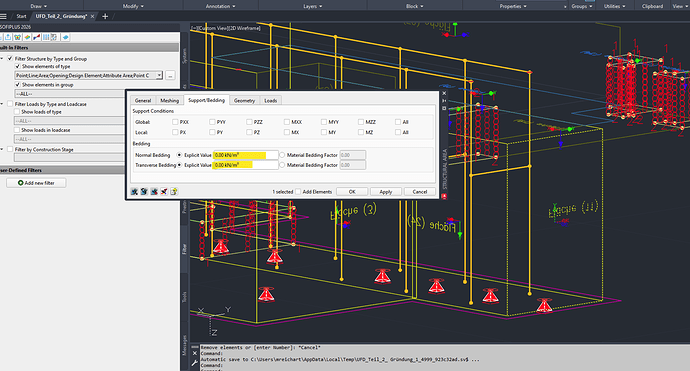The image size is (690, 371).
Task: Click the red icon at Structural Area palette bottom
Action: click(444, 196)
